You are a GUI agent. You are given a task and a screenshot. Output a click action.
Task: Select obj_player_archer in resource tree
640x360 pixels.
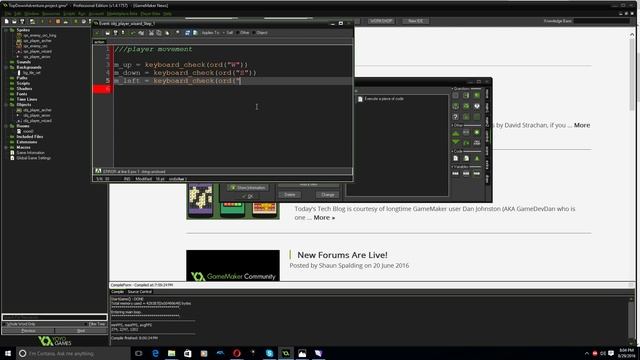tap(37, 110)
